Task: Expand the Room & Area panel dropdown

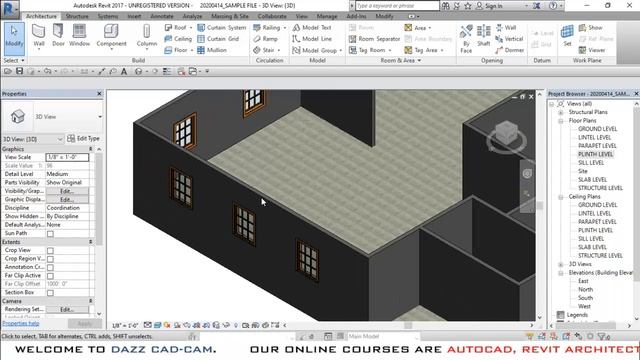Action: (401, 60)
